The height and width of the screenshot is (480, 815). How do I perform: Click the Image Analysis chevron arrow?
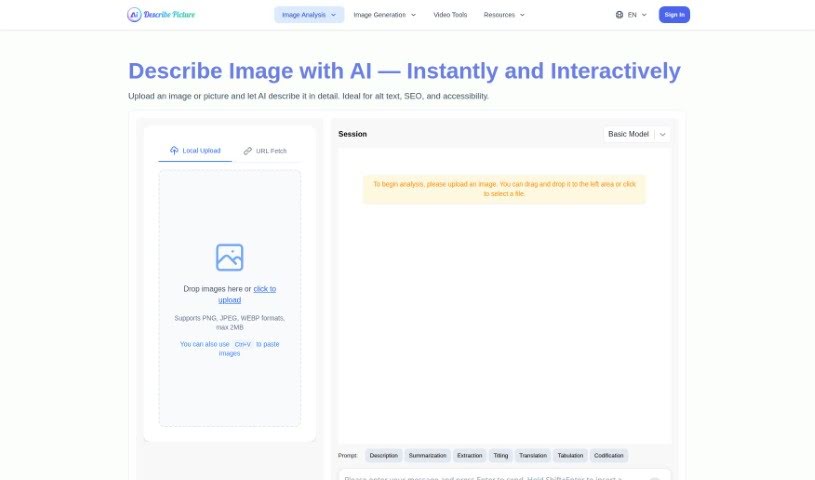point(333,15)
